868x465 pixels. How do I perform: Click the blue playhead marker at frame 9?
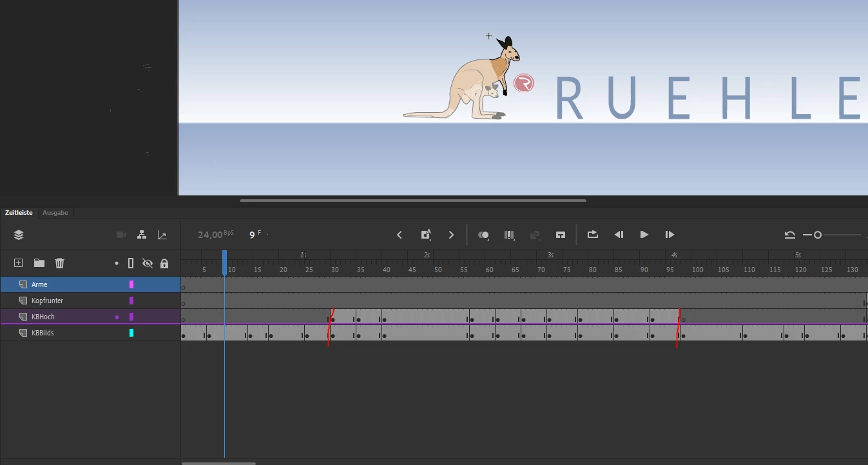pyautogui.click(x=225, y=262)
